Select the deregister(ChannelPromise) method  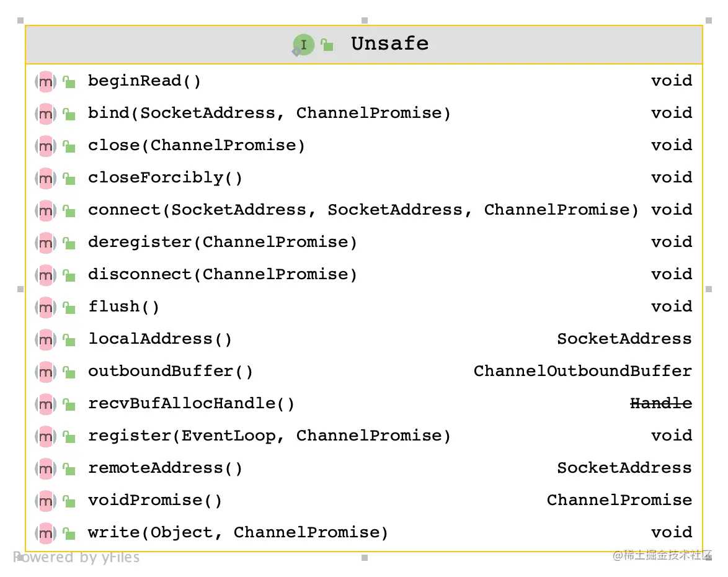pyautogui.click(x=223, y=243)
